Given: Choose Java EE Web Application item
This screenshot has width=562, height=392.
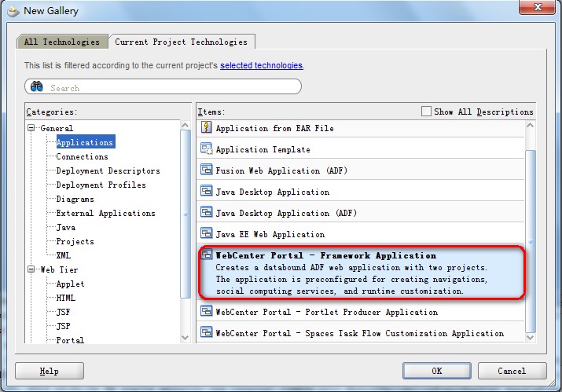Looking at the screenshot, I should pyautogui.click(x=360, y=234).
